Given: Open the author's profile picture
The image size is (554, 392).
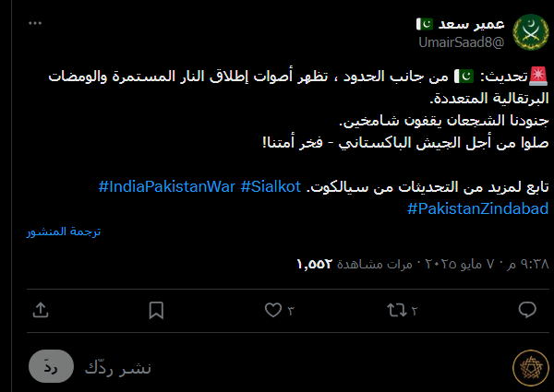Looking at the screenshot, I should (x=529, y=34).
